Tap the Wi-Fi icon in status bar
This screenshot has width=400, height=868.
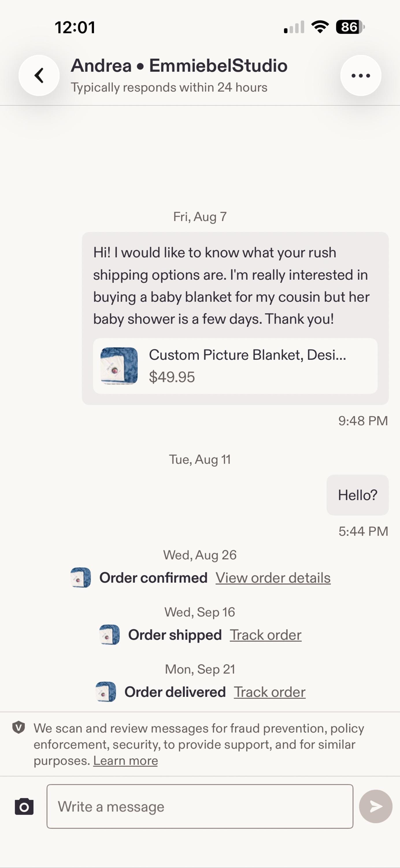[320, 27]
